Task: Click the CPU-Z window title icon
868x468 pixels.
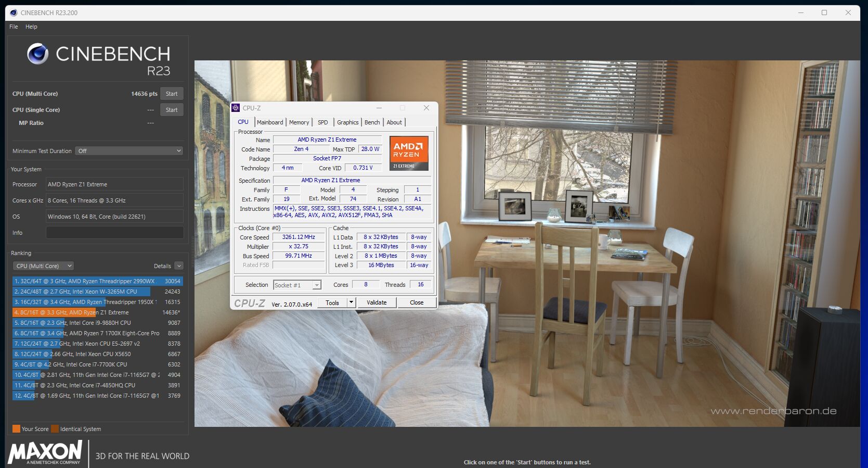Action: (x=236, y=108)
